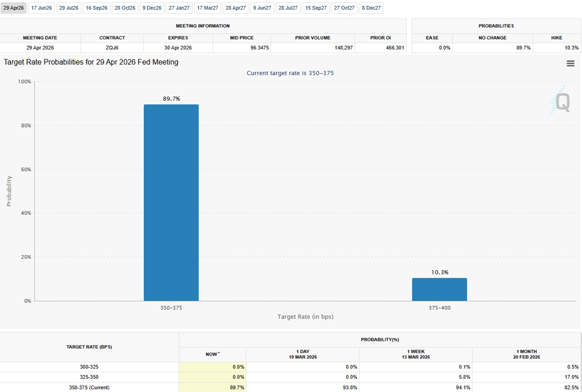582x392 pixels.
Task: Open the chart hamburger menu icon
Action: tap(570, 63)
